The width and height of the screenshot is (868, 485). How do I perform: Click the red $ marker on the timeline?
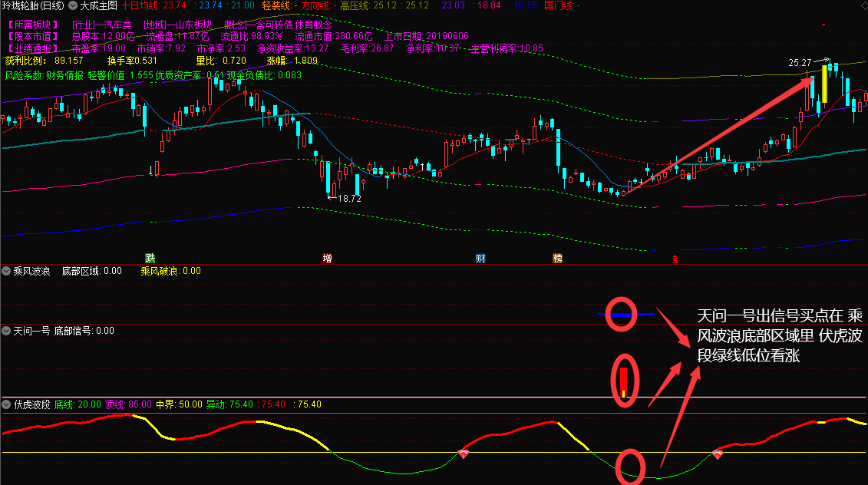pos(675,259)
